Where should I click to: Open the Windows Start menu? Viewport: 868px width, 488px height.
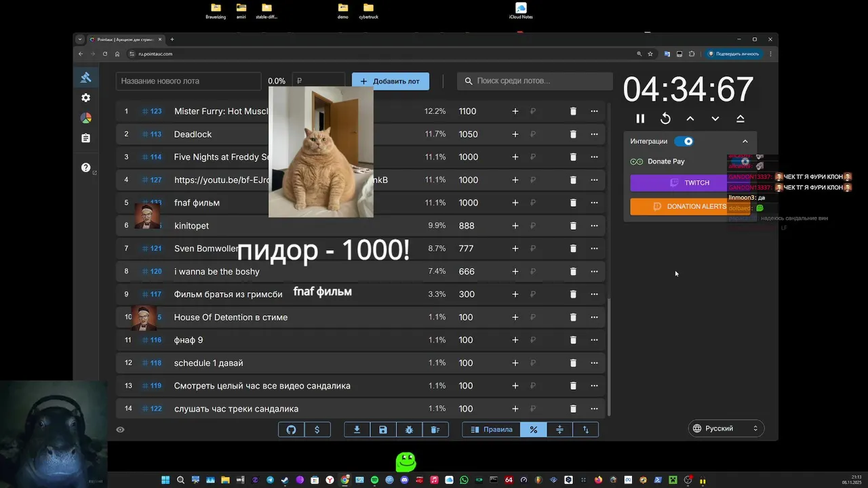(x=165, y=480)
